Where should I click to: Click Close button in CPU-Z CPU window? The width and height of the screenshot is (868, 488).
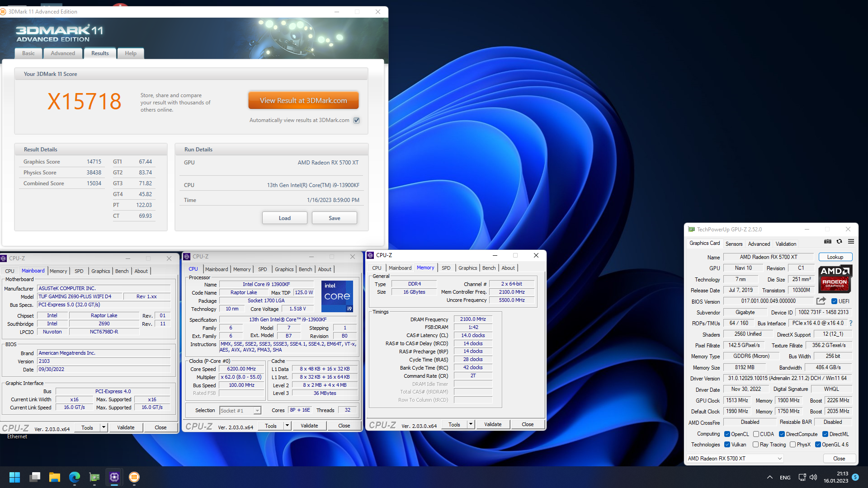[x=344, y=426]
